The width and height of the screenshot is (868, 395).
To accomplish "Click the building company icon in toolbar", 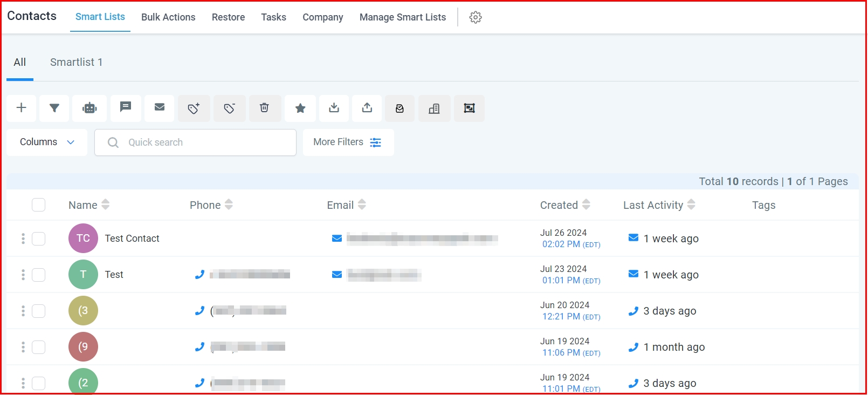I will [434, 108].
